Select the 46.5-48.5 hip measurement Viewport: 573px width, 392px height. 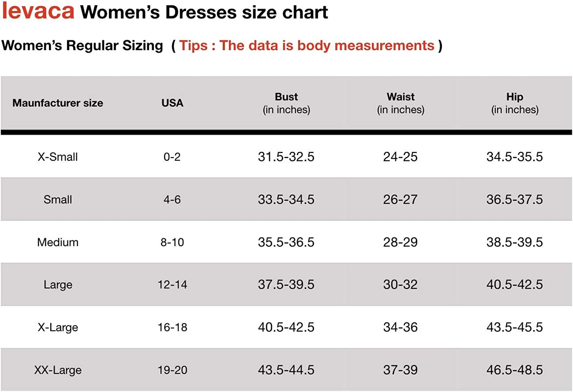point(514,370)
